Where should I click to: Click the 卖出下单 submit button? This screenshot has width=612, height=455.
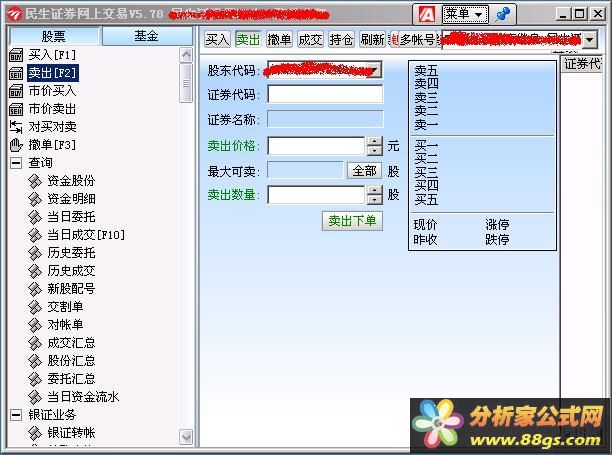pyautogui.click(x=352, y=221)
